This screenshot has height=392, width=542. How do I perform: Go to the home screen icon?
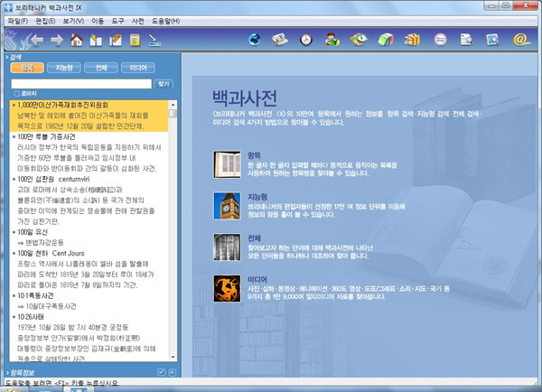(77, 40)
